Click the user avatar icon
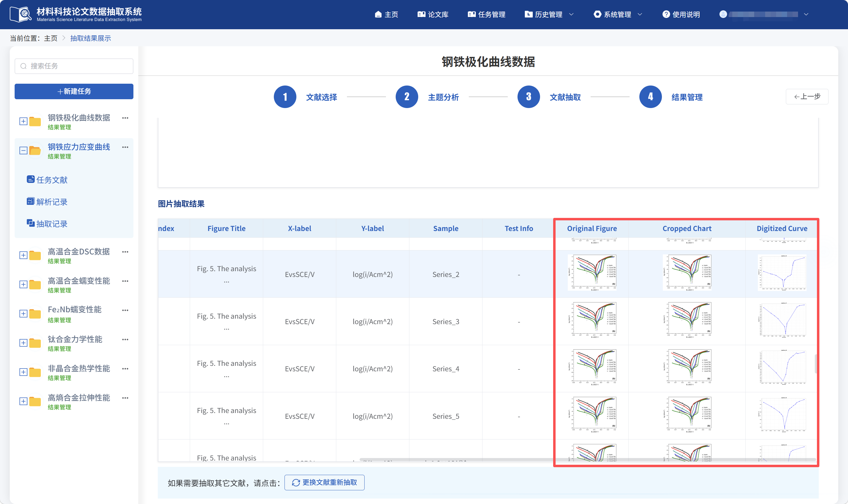This screenshot has width=848, height=504. (x=723, y=14)
